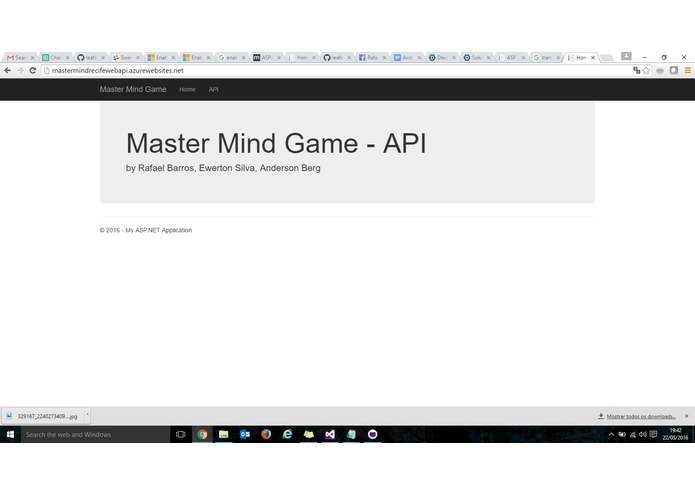Open the downloaded 329167 jpg file
695x494 pixels.
click(x=43, y=416)
